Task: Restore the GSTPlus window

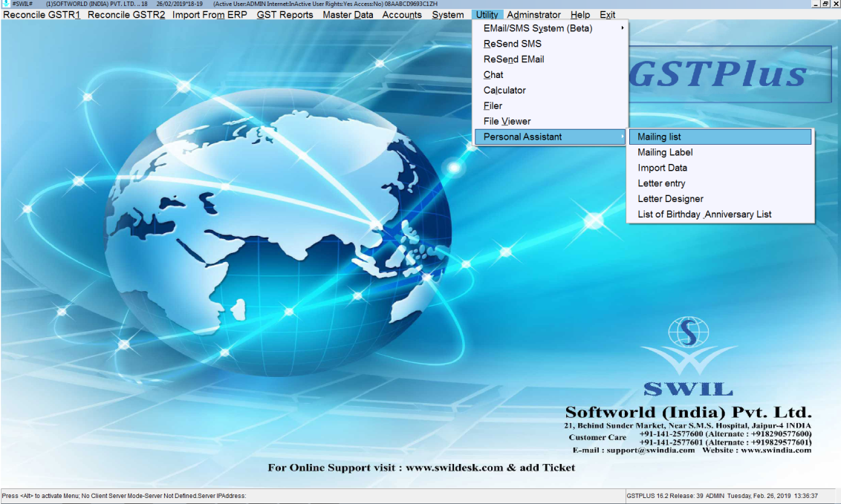Action: coord(825,4)
